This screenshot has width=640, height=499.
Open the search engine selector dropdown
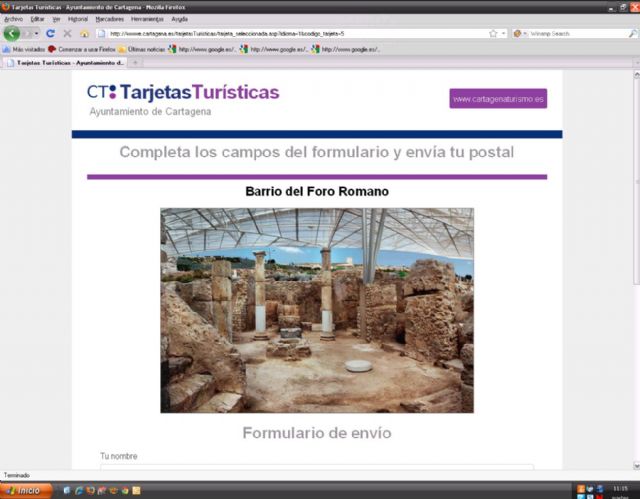520,33
